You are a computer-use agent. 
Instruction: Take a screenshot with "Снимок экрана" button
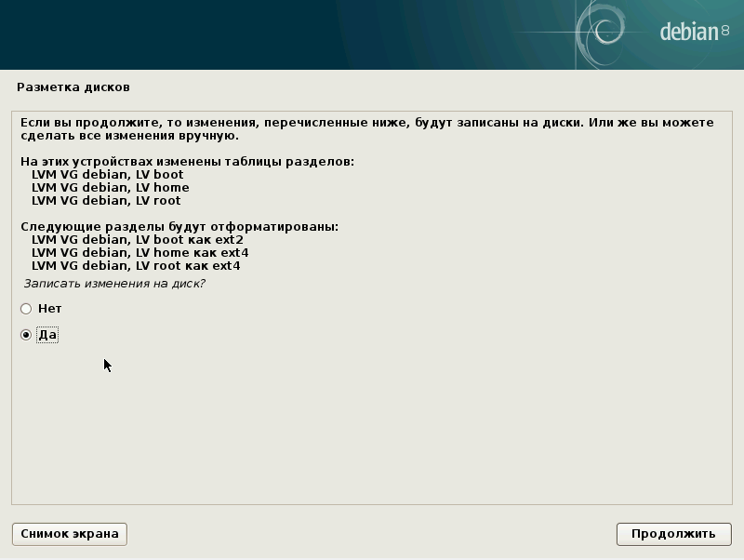point(70,534)
